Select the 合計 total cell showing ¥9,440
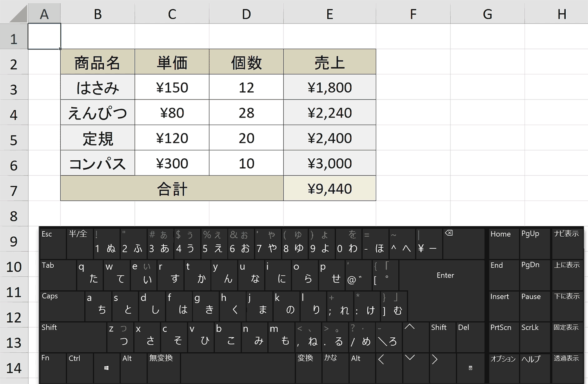 coord(330,188)
